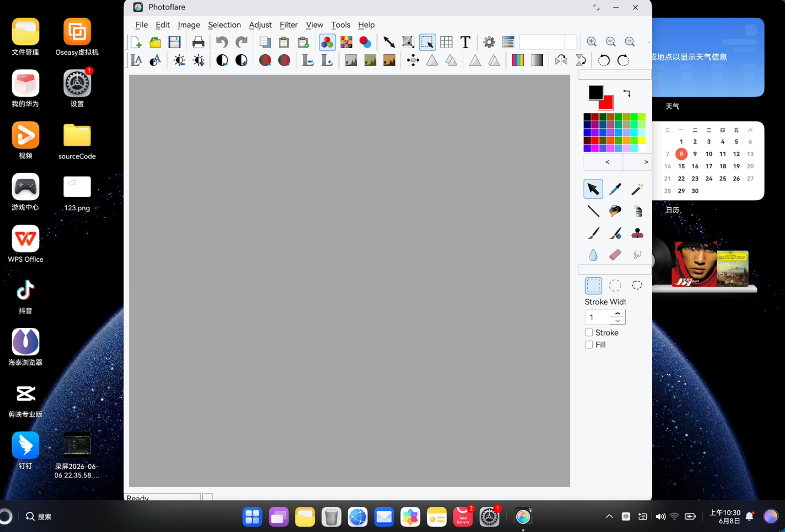The height and width of the screenshot is (532, 785).
Task: Show the grid with the grid icon
Action: click(446, 42)
